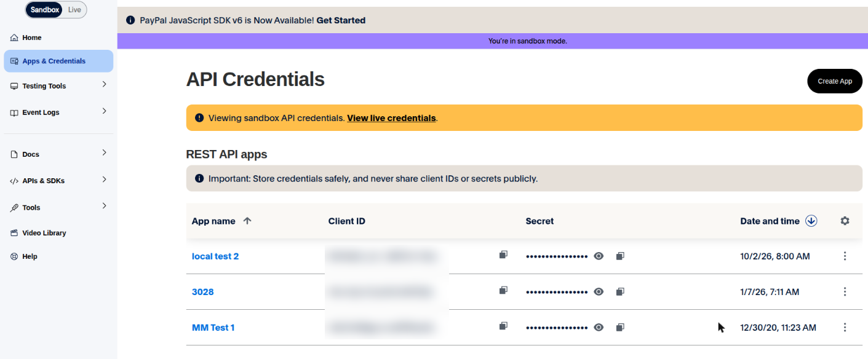
Task: Reveal secret for 3028 app
Action: coord(599,292)
